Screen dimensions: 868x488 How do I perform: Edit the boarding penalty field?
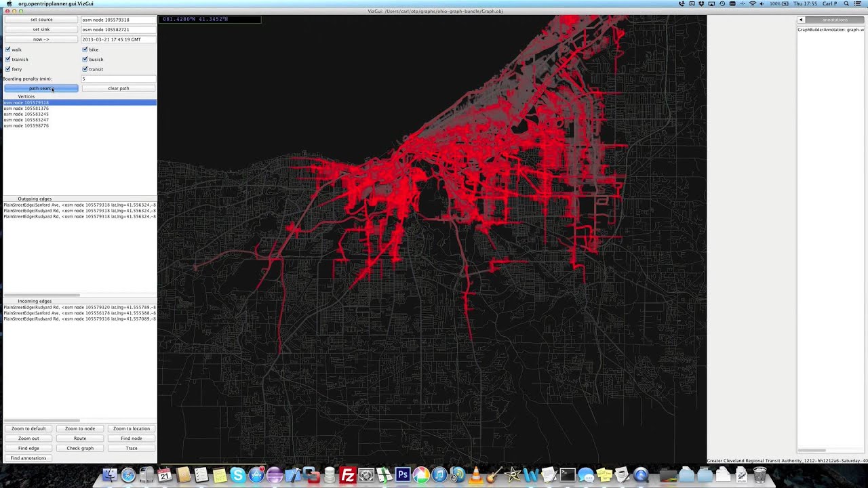point(119,79)
